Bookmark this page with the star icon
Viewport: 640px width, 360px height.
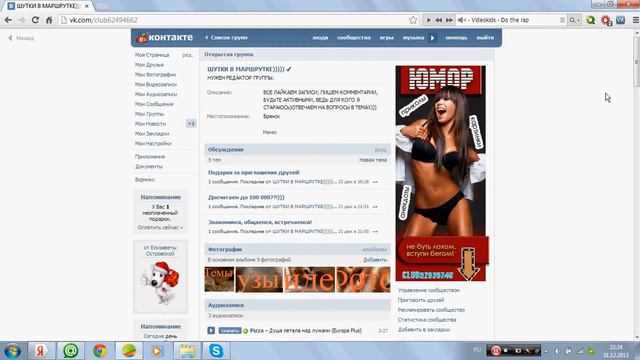(x=413, y=20)
